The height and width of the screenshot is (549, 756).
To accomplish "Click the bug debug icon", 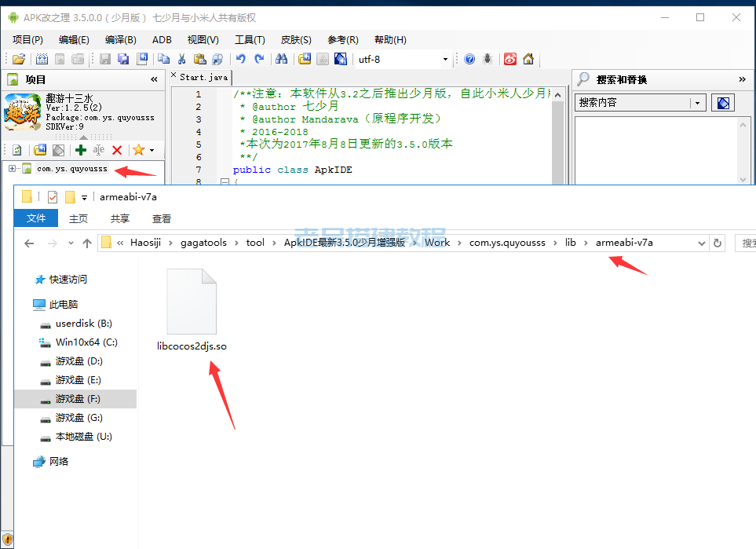I will pyautogui.click(x=488, y=59).
